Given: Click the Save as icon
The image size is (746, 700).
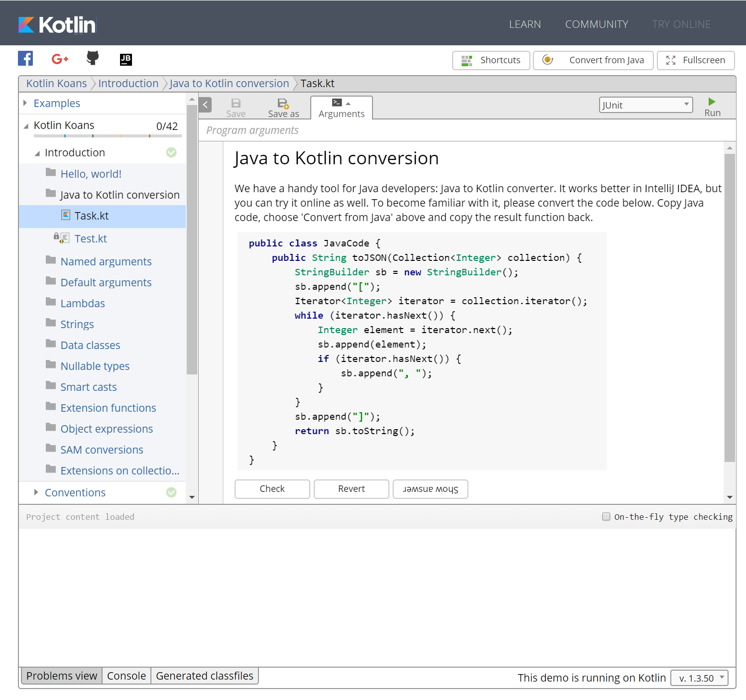Looking at the screenshot, I should (283, 103).
